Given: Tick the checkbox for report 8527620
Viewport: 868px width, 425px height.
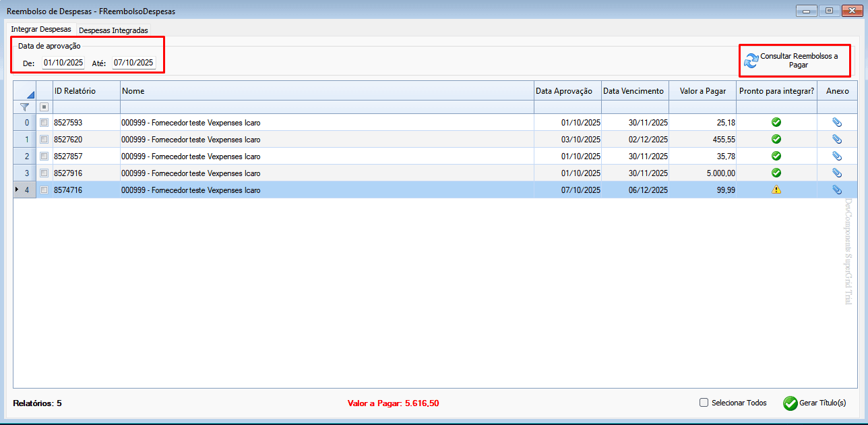Looking at the screenshot, I should click(x=44, y=139).
